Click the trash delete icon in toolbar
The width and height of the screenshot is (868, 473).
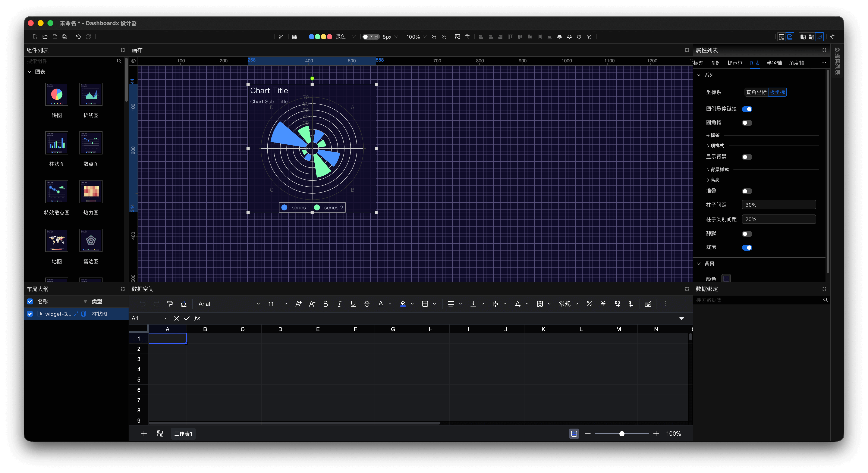(x=467, y=37)
